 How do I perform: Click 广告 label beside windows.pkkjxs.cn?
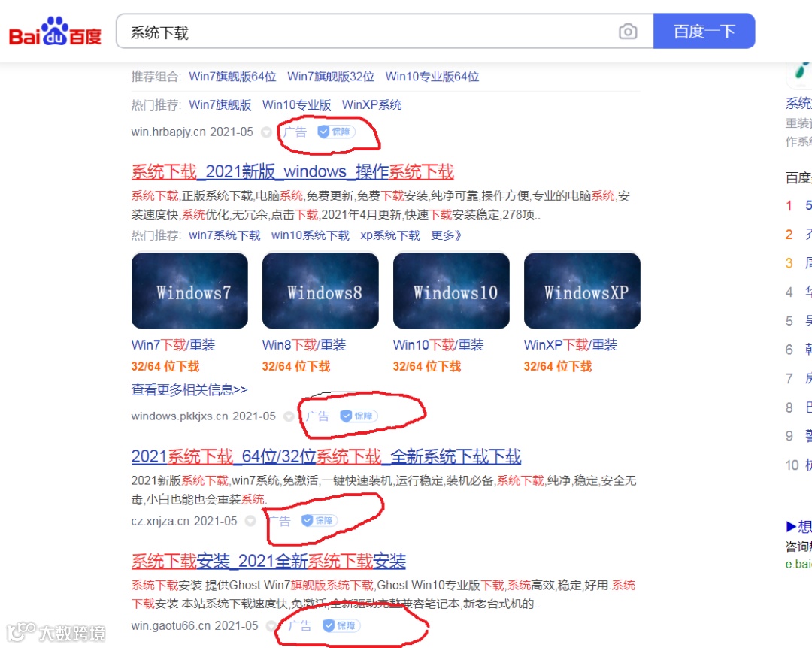317,416
